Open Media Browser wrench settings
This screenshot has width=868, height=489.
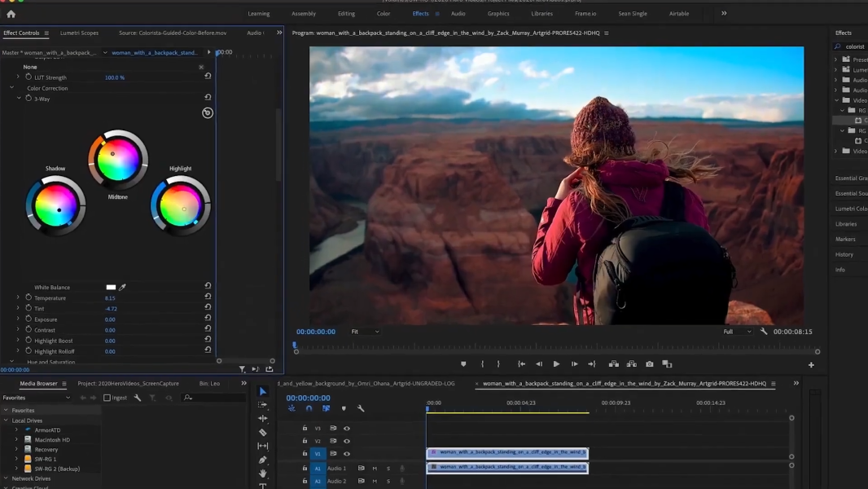click(x=138, y=398)
